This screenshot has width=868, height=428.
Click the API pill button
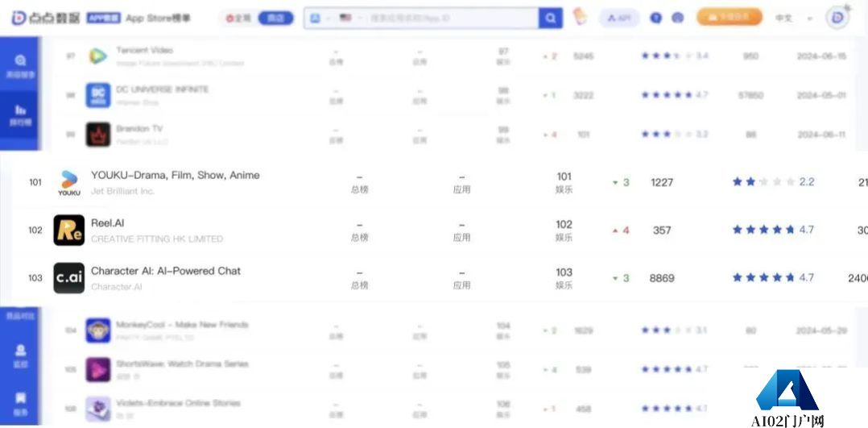click(x=619, y=18)
